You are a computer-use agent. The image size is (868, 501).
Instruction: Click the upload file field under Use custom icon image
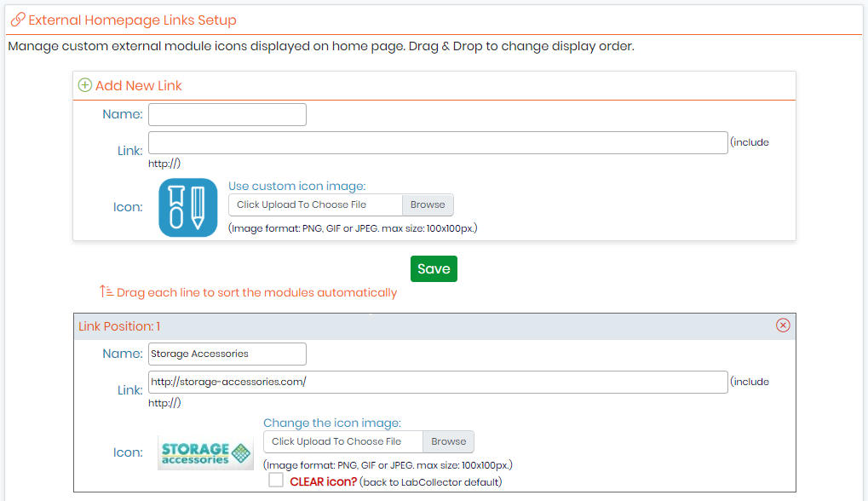(x=315, y=204)
